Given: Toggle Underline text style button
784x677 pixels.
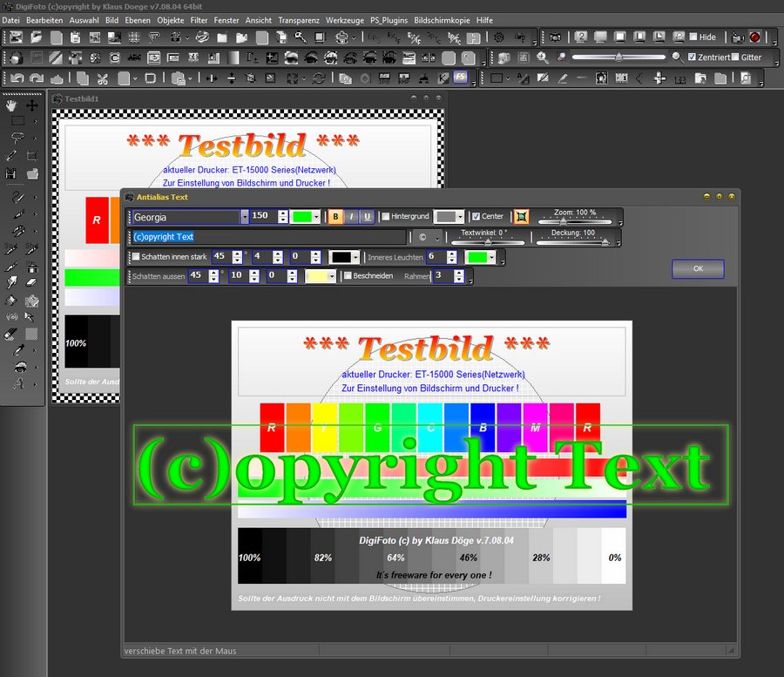Looking at the screenshot, I should pyautogui.click(x=367, y=216).
